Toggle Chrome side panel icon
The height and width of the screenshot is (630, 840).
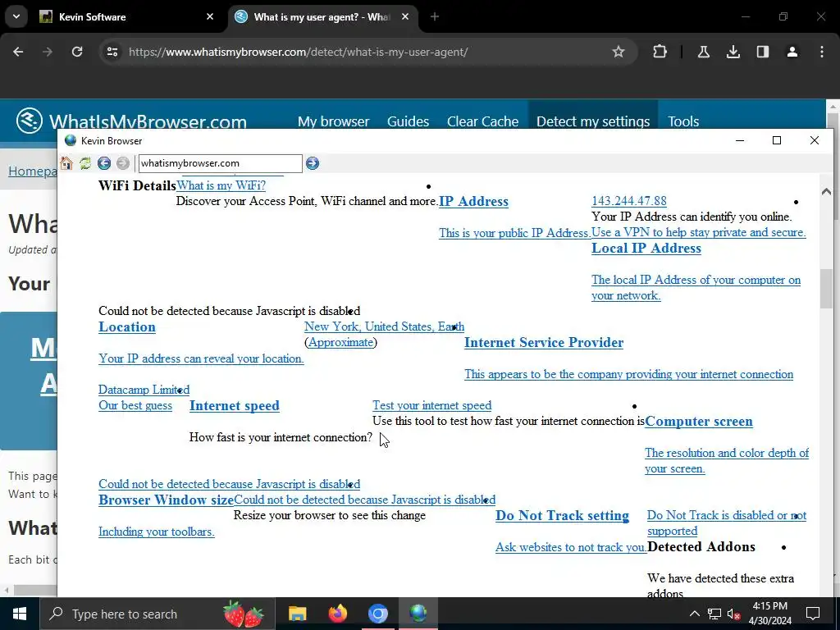pos(762,52)
